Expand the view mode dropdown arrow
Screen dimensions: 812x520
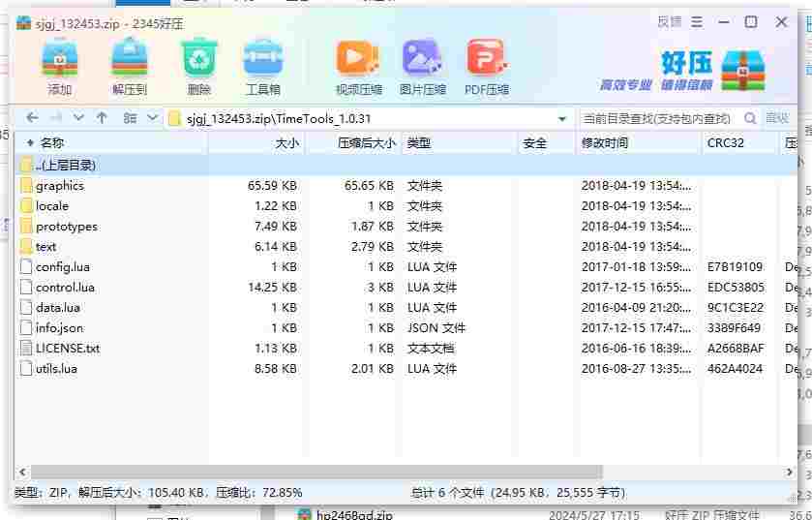pos(152,118)
